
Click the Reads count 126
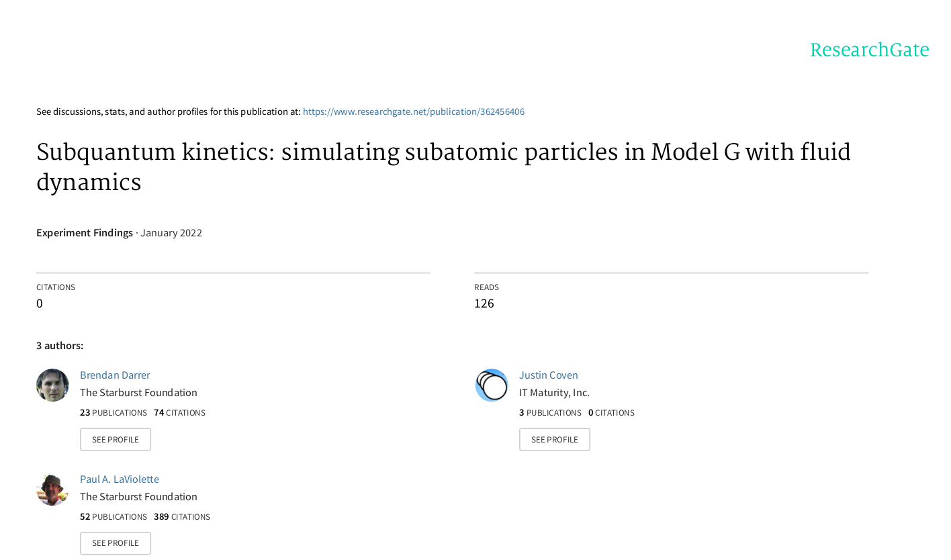pyautogui.click(x=484, y=304)
